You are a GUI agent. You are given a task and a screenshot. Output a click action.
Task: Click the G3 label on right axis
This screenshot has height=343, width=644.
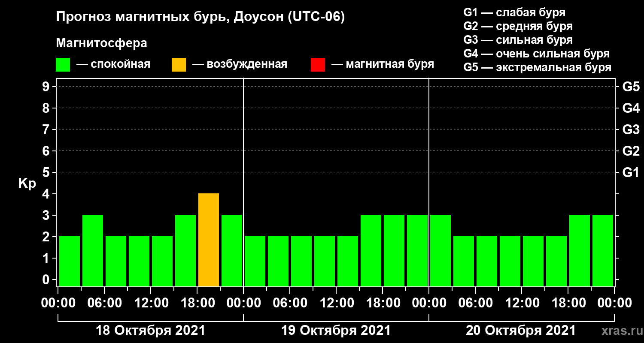pos(631,130)
